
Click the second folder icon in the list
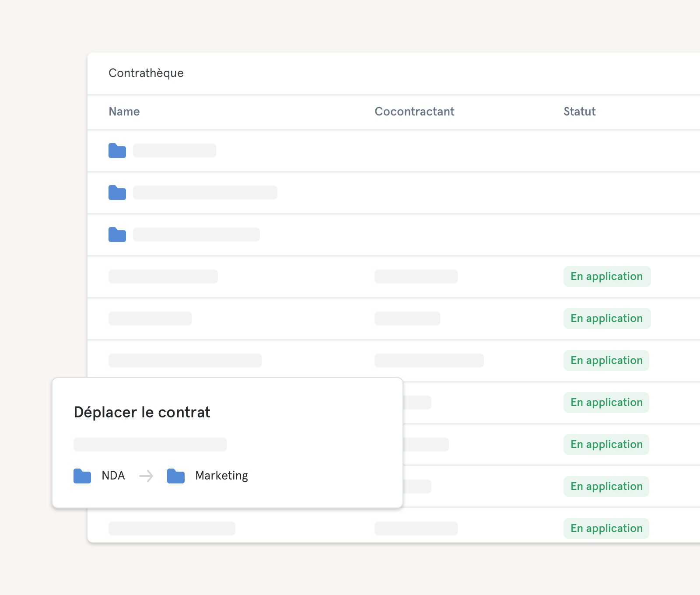point(117,192)
